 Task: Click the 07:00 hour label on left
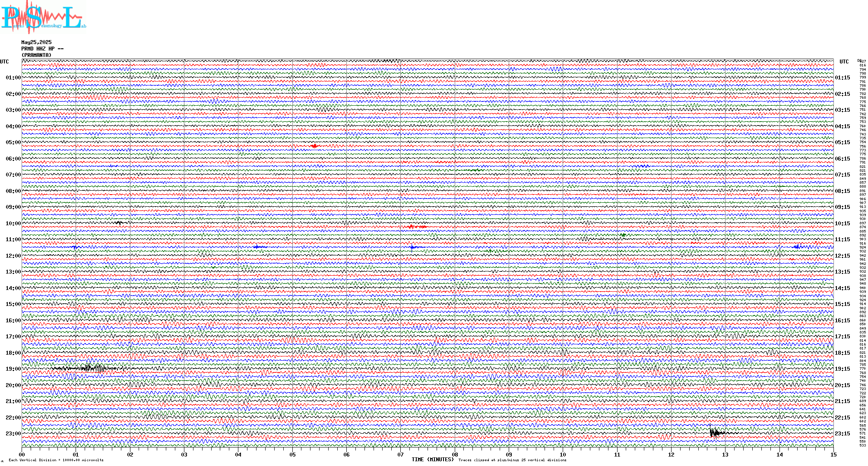tap(13, 175)
